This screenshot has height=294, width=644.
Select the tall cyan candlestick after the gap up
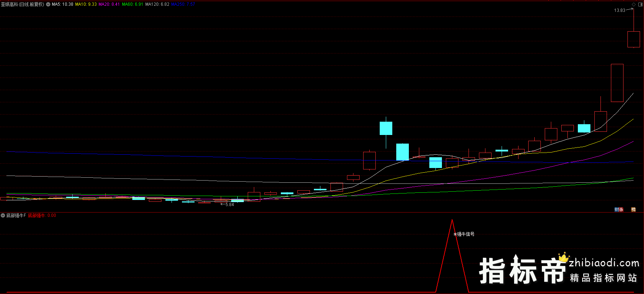(386, 128)
